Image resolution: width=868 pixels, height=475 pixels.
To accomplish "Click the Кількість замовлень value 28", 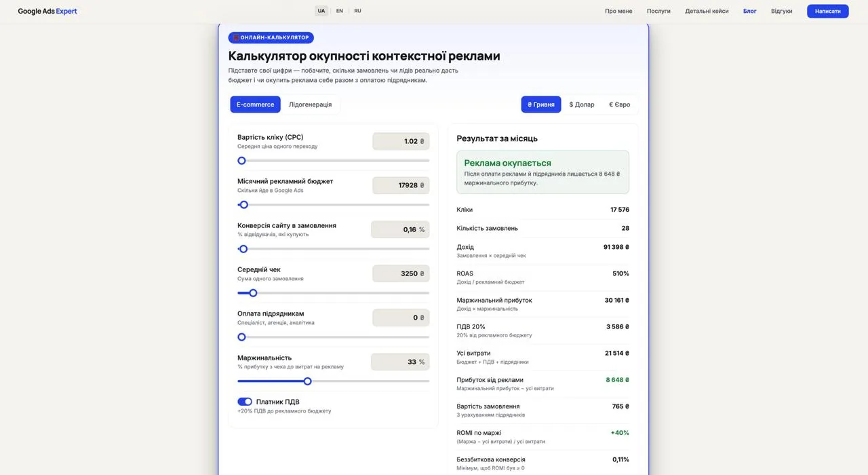I will (x=625, y=228).
